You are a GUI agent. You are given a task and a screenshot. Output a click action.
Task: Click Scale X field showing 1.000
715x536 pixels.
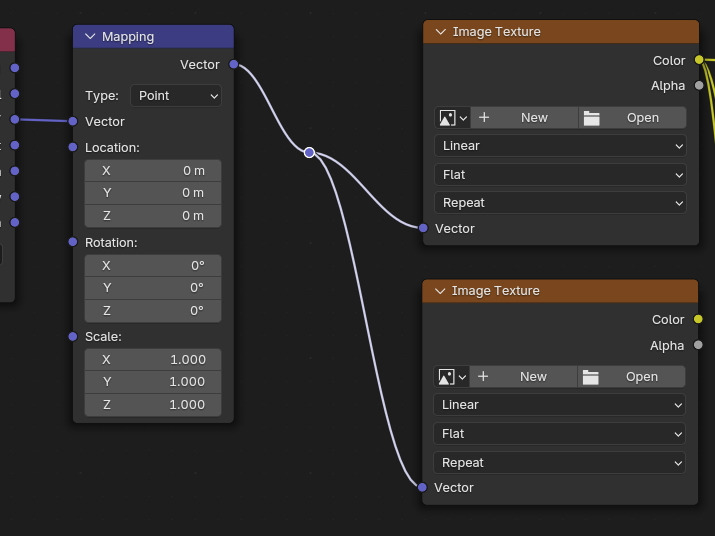tap(153, 359)
